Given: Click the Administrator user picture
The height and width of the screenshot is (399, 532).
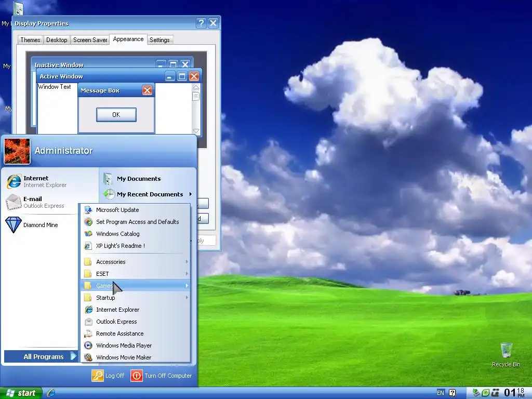Looking at the screenshot, I should [17, 151].
